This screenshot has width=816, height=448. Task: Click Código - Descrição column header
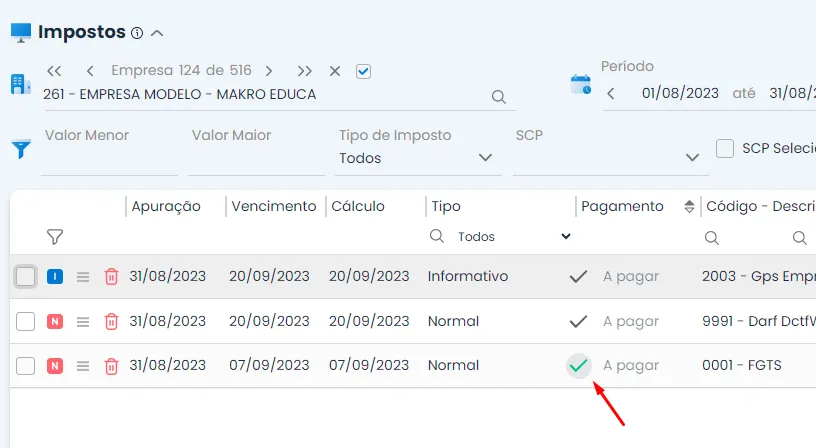(760, 207)
